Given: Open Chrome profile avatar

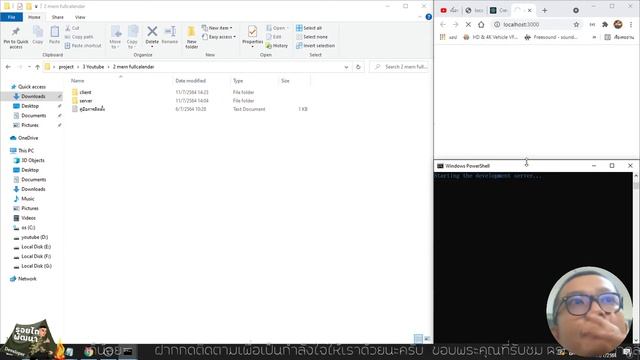Looking at the screenshot, I should [x=618, y=24].
